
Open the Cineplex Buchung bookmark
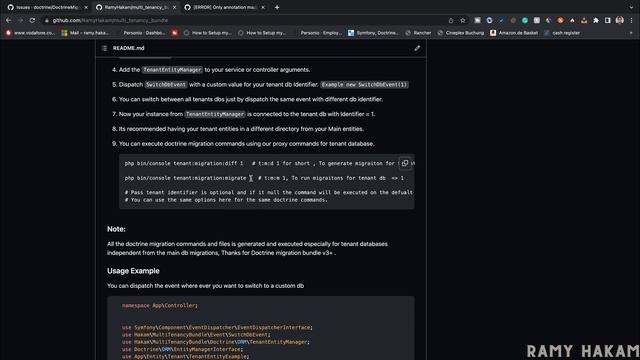coord(460,33)
